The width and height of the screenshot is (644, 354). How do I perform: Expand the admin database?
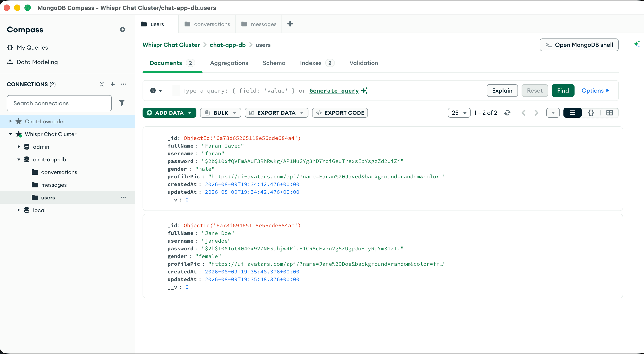[19, 147]
